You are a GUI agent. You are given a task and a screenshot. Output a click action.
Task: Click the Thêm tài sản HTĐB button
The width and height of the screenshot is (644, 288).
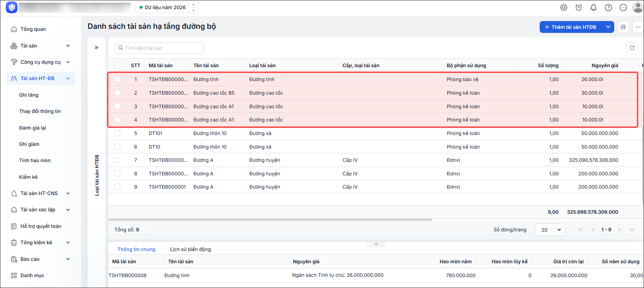571,27
